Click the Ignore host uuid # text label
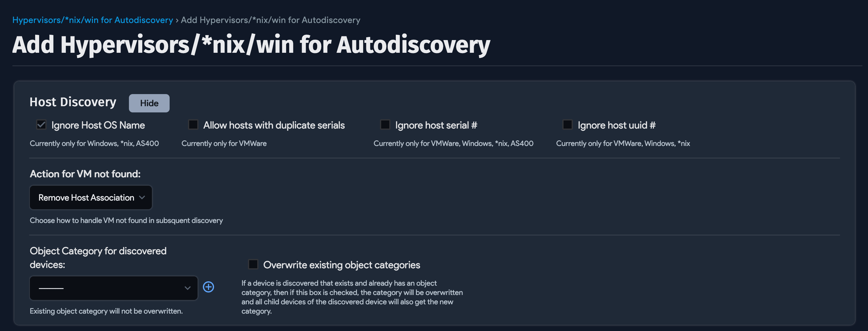Screen dimensions: 868x331 click(x=616, y=125)
